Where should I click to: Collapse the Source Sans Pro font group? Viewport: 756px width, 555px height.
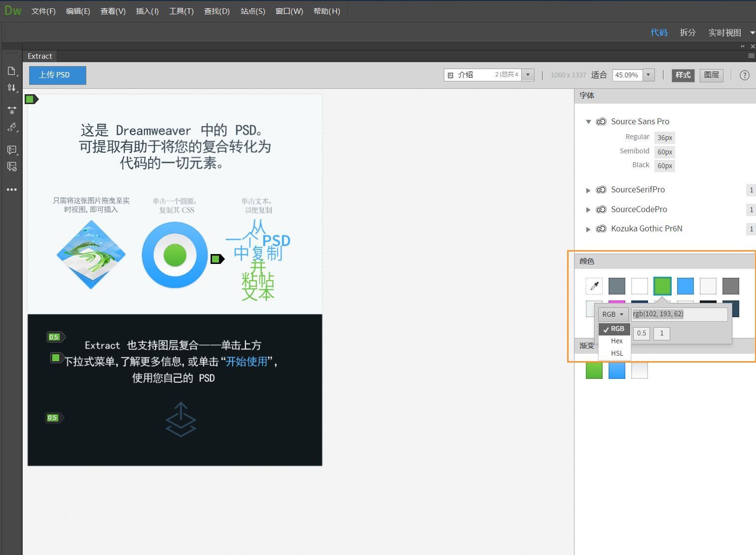(x=588, y=122)
